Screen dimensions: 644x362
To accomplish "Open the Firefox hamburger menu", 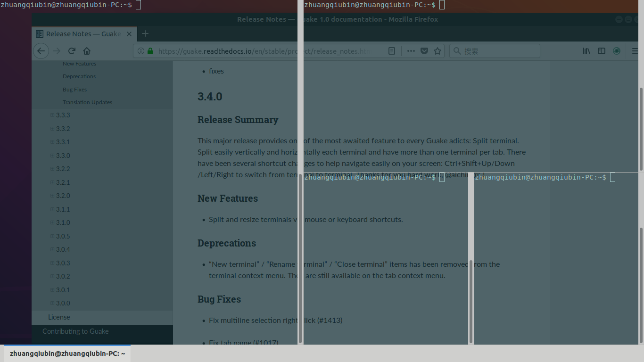I will [x=635, y=51].
